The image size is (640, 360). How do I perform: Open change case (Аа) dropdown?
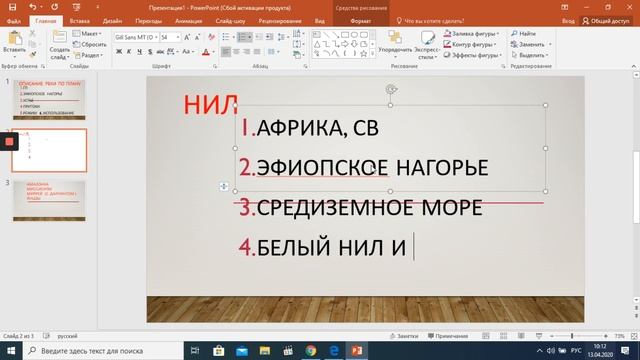click(188, 51)
